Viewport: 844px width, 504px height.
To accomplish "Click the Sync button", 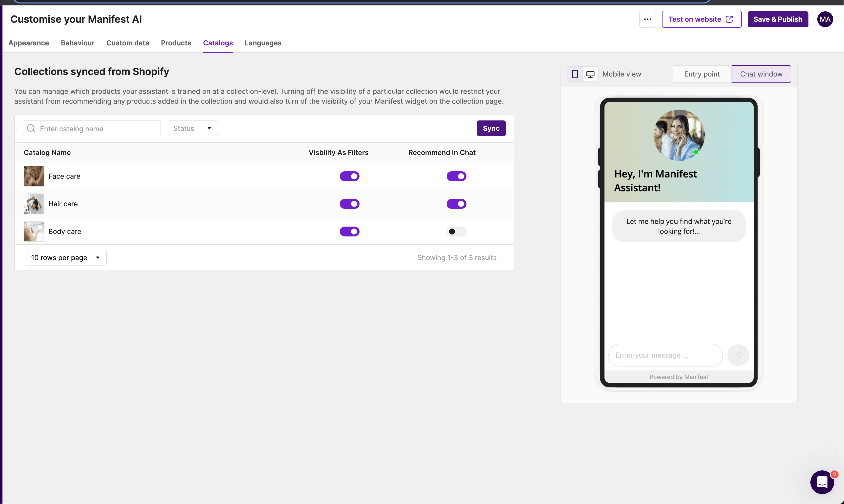I will click(x=491, y=128).
